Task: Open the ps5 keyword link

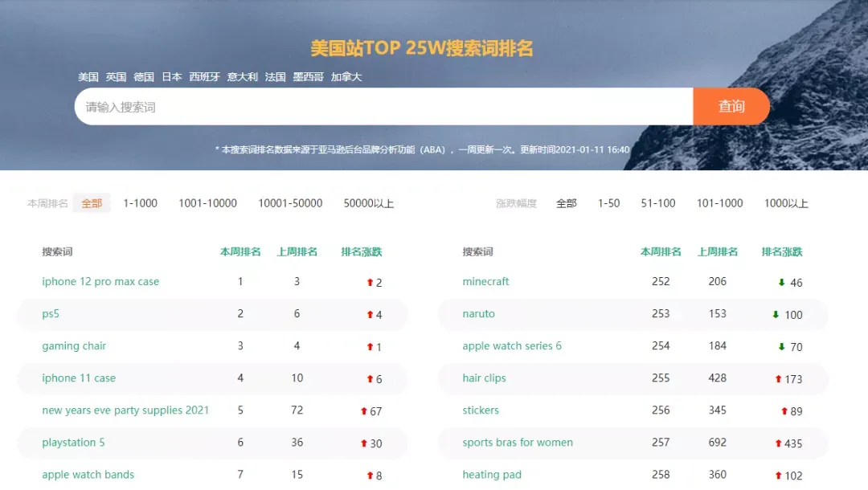Action: point(51,313)
